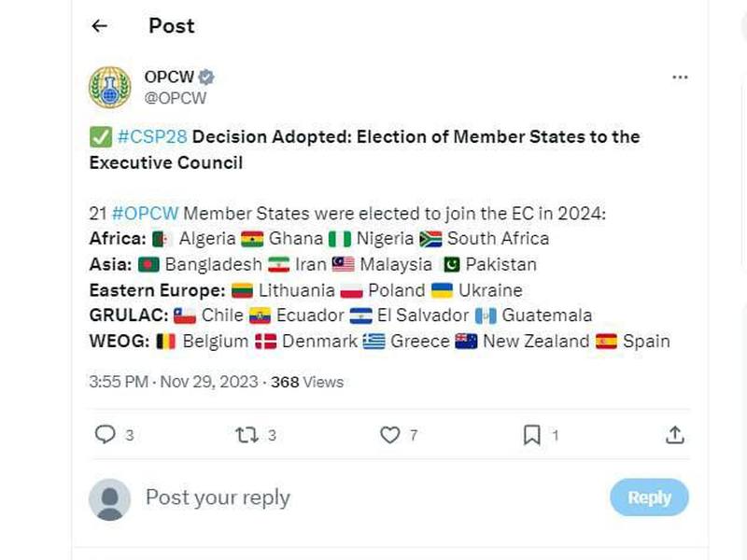Viewport: 747px width, 560px height.
Task: Click the OPCW display name
Action: [169, 77]
